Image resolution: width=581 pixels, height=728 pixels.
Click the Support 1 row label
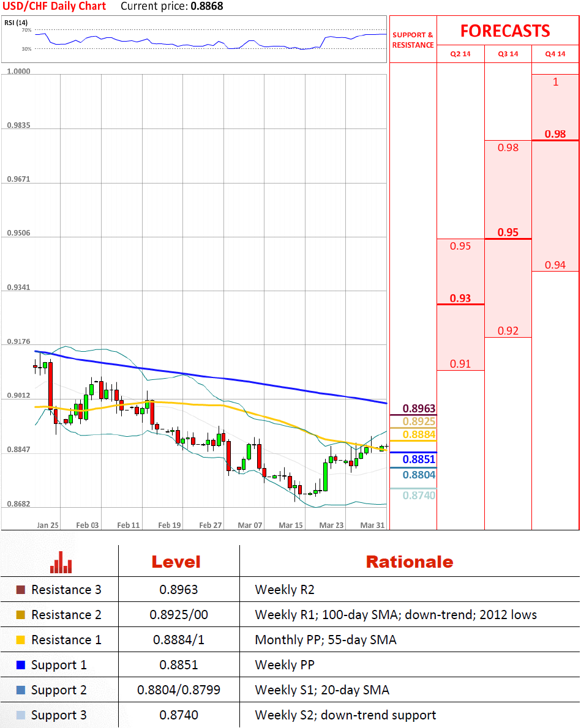pos(59,666)
